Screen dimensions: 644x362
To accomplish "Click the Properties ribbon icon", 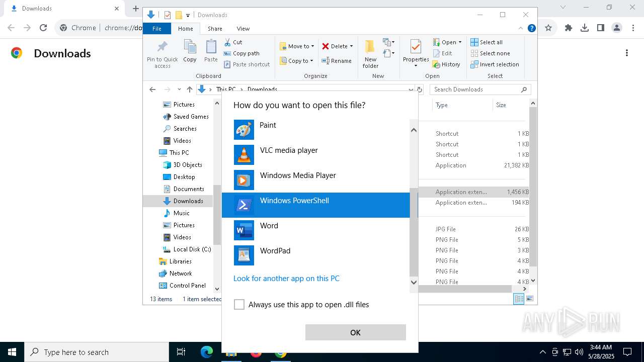I will point(416,53).
